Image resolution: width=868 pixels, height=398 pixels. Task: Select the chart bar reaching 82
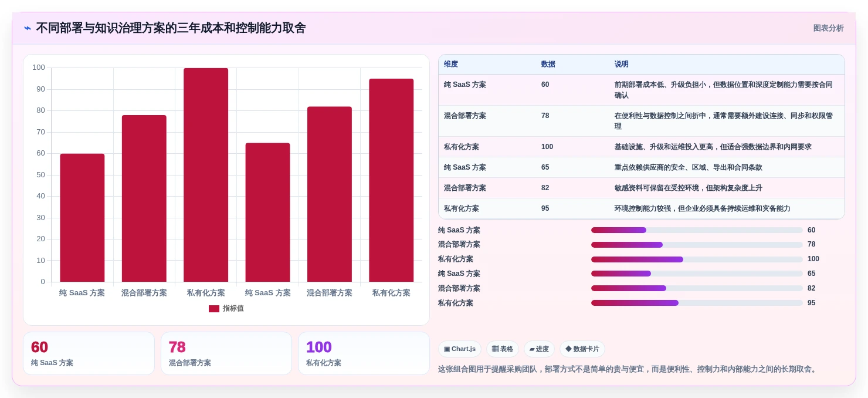(330, 194)
